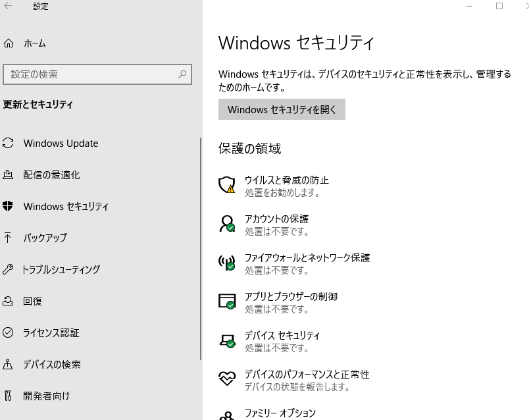Open デバイス セキュリティ link
Screen dimensions: 529x420
[282, 335]
